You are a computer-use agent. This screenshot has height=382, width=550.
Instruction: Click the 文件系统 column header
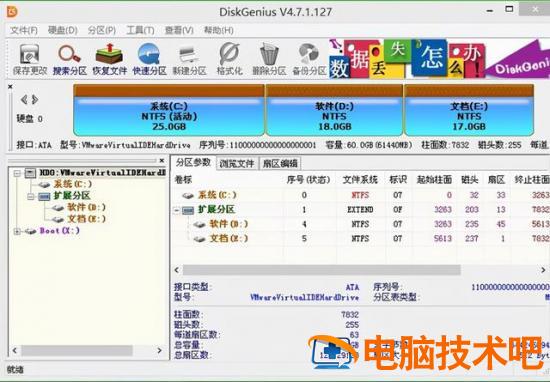(x=360, y=180)
